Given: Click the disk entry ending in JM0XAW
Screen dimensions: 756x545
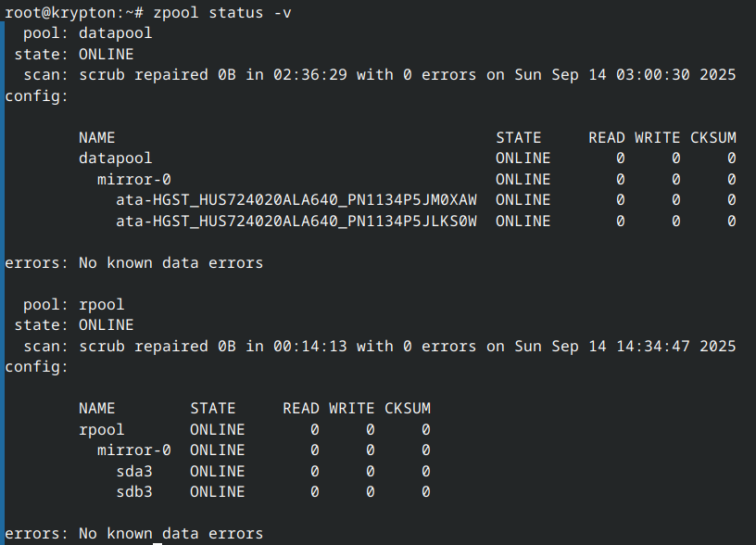Looking at the screenshot, I should pos(296,200).
